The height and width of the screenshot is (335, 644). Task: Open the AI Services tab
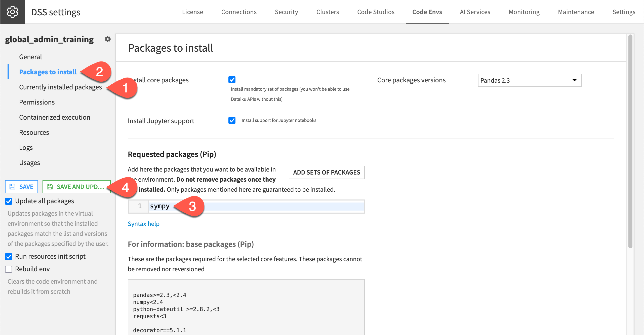(475, 12)
